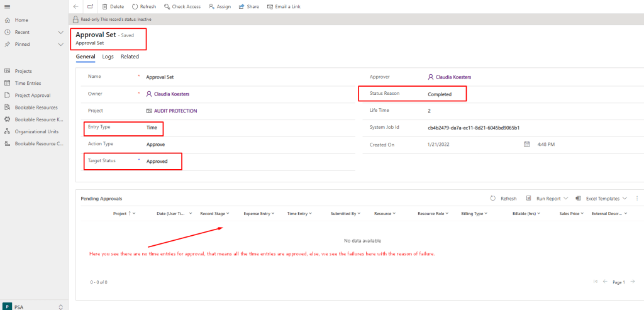Open the AUDIT PROTECTION project link

click(175, 111)
